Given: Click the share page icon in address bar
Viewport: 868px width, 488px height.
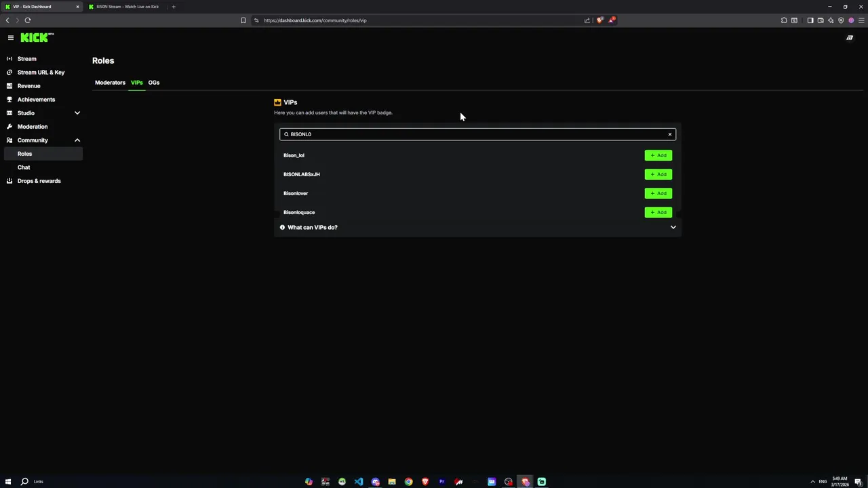Looking at the screenshot, I should tap(587, 20).
